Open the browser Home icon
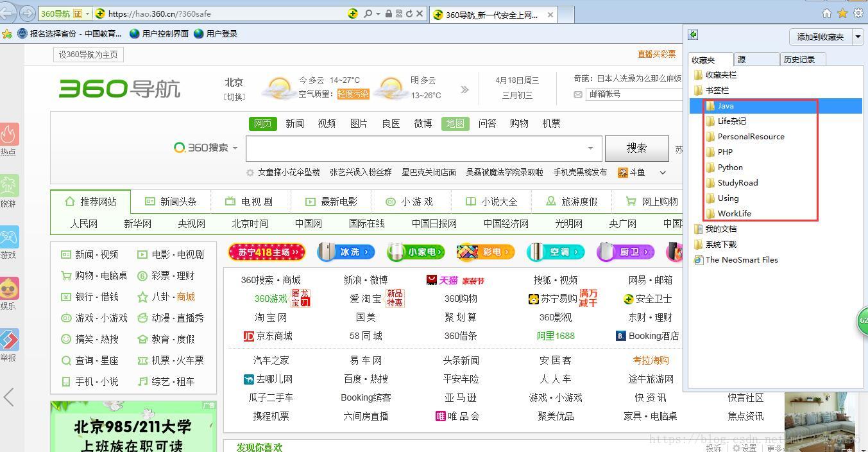Viewport: 868px width, 452px height. (827, 13)
